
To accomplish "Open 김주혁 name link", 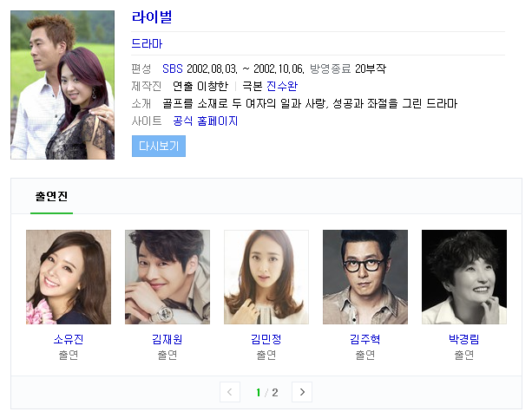I will 365,339.
